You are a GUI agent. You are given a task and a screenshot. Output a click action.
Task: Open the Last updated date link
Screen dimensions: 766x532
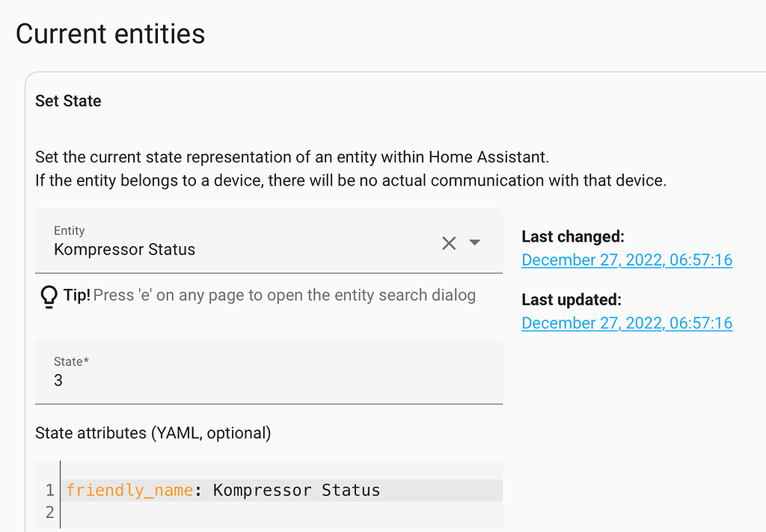click(626, 323)
